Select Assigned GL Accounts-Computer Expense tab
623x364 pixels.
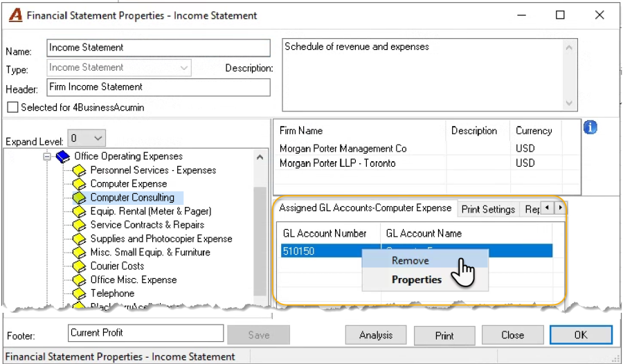point(365,208)
